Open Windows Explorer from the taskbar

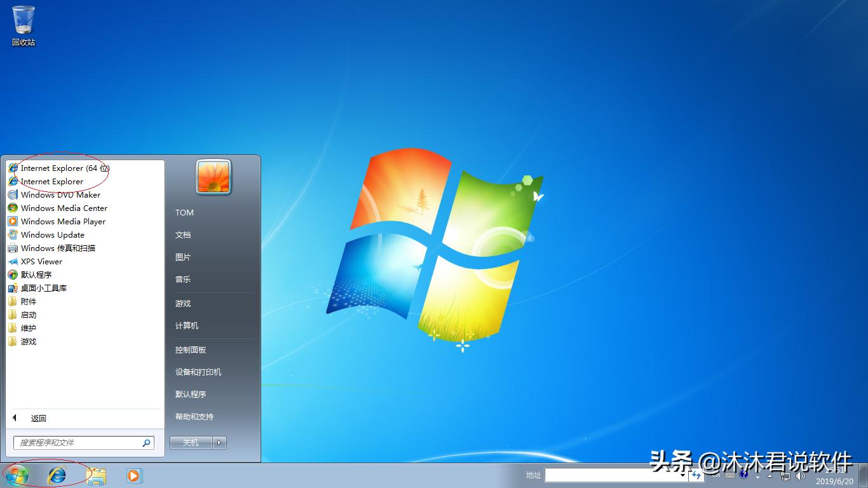[x=96, y=475]
